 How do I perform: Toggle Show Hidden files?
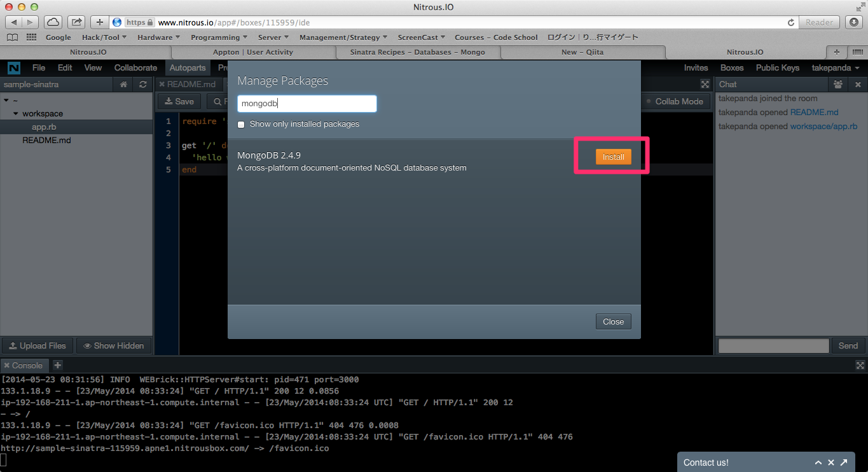[x=114, y=345]
